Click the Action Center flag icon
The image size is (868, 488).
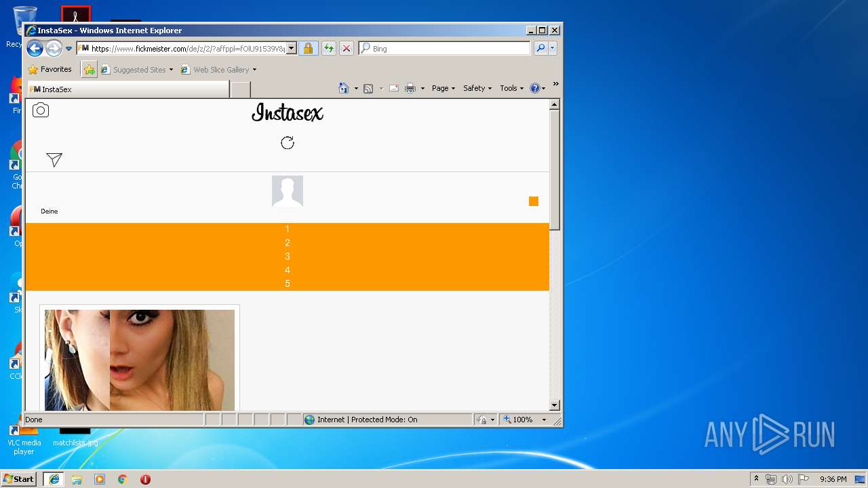(x=803, y=479)
